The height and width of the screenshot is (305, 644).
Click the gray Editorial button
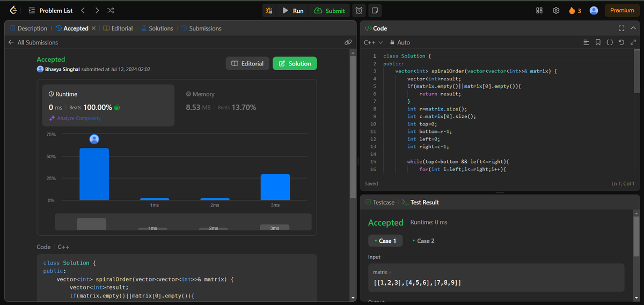(247, 63)
